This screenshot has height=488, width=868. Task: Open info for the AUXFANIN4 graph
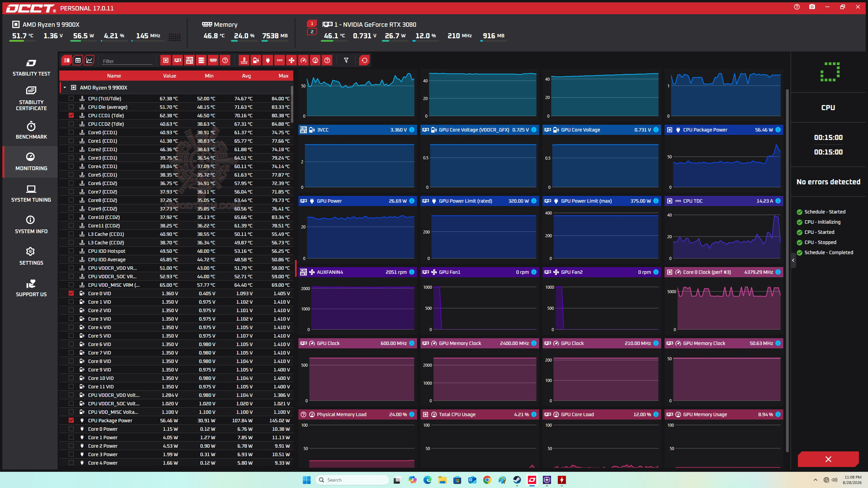tap(412, 272)
